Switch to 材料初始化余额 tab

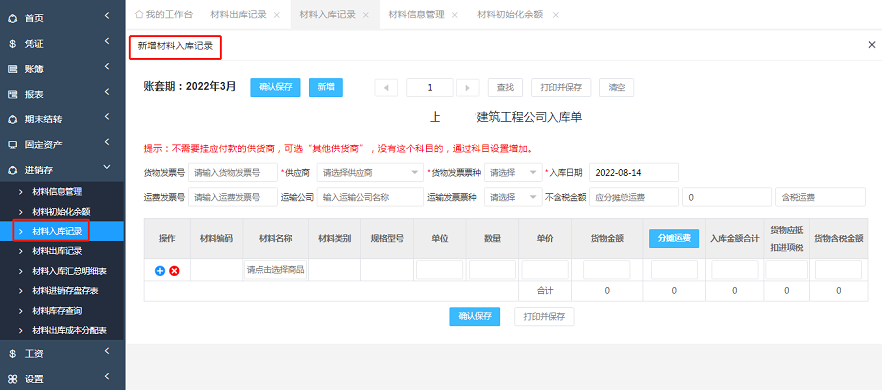(510, 15)
